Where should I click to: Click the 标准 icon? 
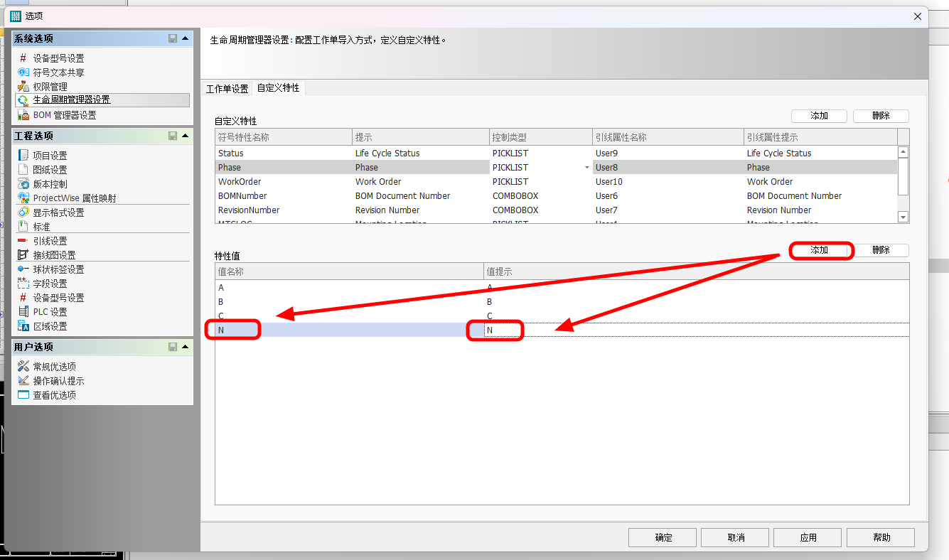click(23, 227)
